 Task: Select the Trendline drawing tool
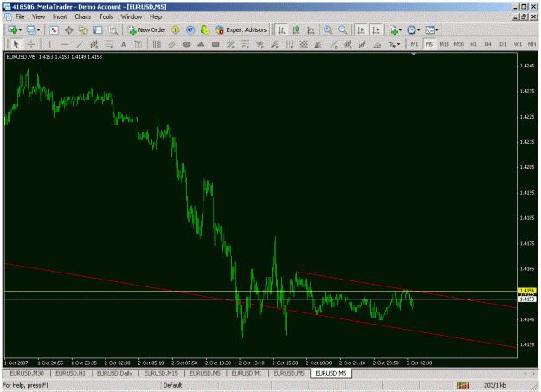[x=80, y=44]
